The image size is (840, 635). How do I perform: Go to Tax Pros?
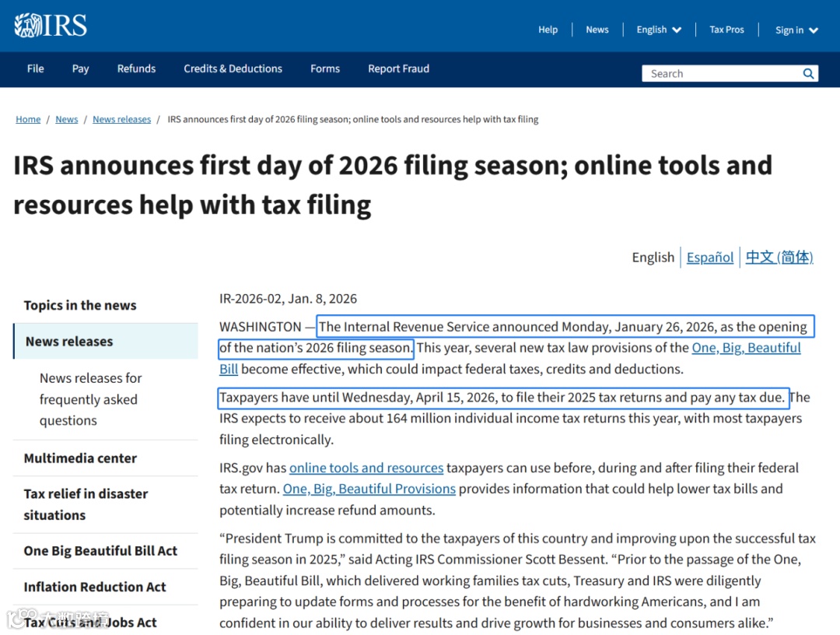(726, 30)
